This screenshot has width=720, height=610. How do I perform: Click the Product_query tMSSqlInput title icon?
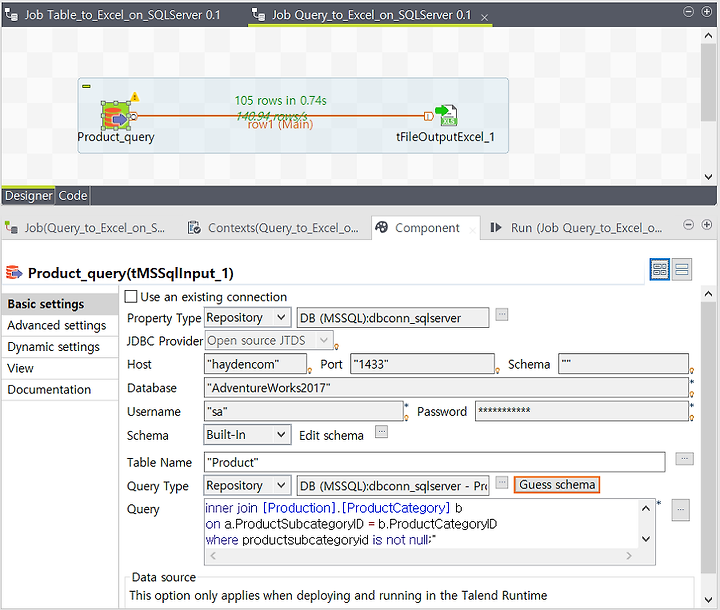click(14, 272)
